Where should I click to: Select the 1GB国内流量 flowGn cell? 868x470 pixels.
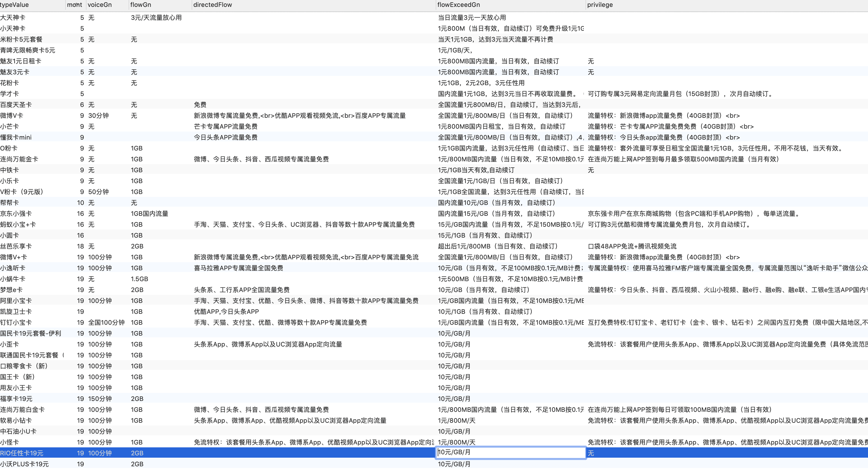[x=150, y=214]
